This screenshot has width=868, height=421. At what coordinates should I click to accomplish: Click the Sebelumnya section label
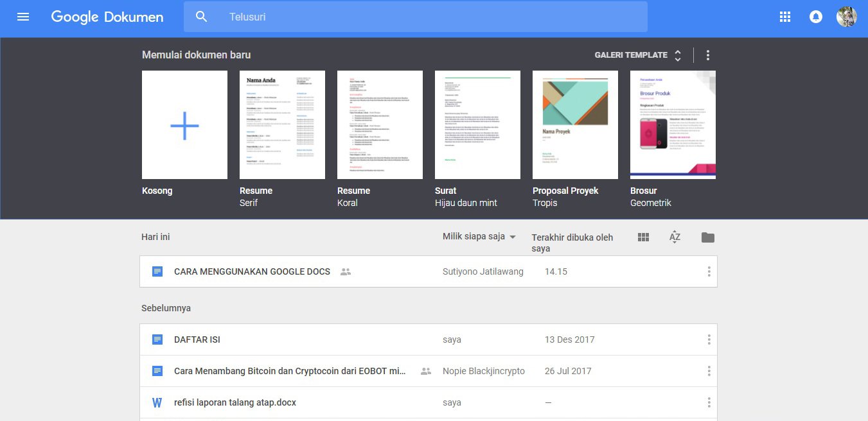coord(166,308)
